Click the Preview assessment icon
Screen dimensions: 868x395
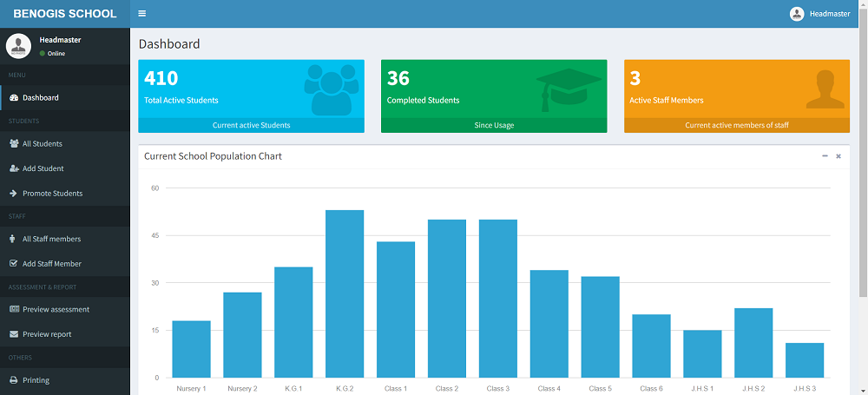[14, 310]
